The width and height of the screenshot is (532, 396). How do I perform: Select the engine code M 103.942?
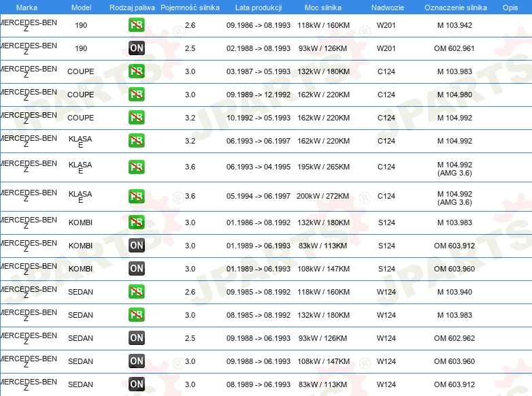454,25
